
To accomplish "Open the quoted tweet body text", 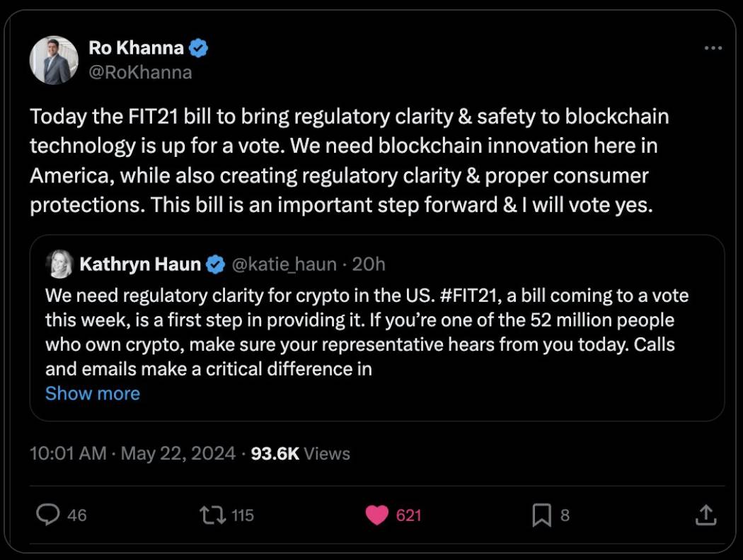I will 354,332.
